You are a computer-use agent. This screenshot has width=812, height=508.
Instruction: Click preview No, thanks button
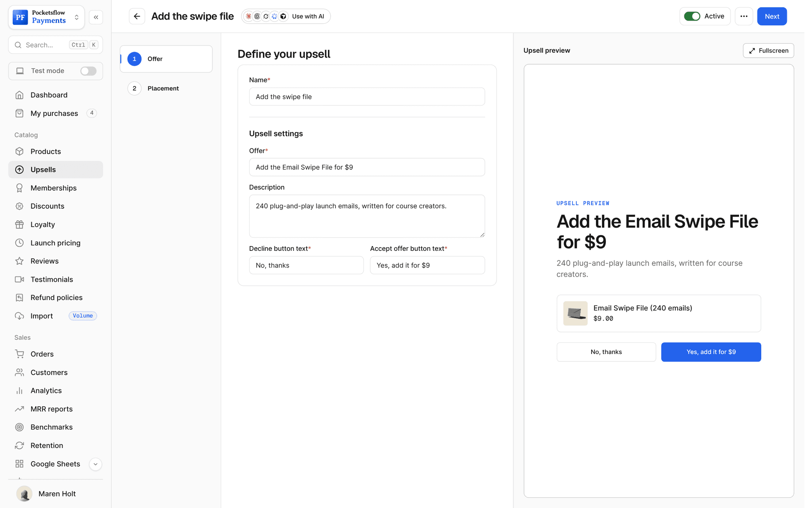pos(606,352)
